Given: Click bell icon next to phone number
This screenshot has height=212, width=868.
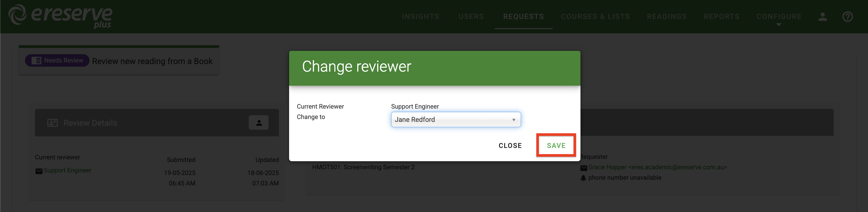Looking at the screenshot, I should [x=583, y=178].
